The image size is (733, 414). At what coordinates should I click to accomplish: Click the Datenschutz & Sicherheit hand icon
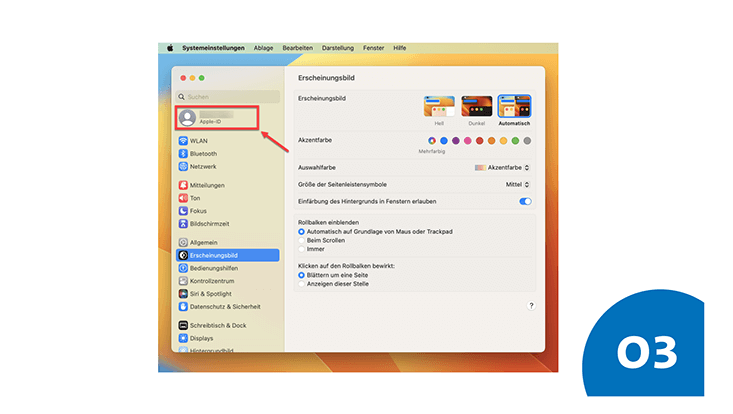183,307
